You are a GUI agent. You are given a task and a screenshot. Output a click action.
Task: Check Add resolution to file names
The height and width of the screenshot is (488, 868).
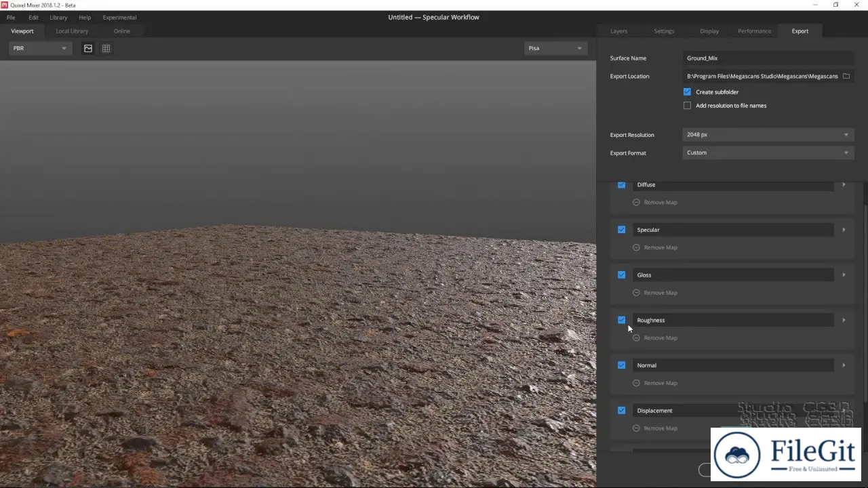(687, 105)
